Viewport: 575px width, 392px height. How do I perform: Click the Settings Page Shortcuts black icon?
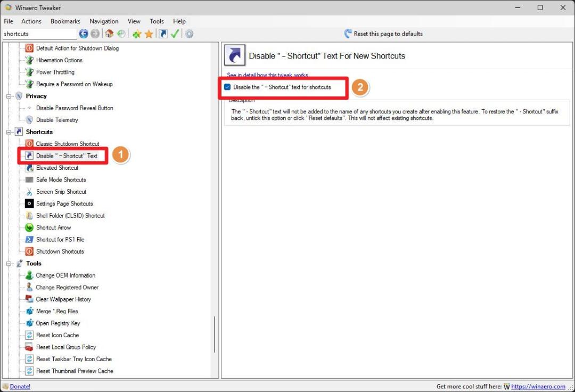point(29,203)
